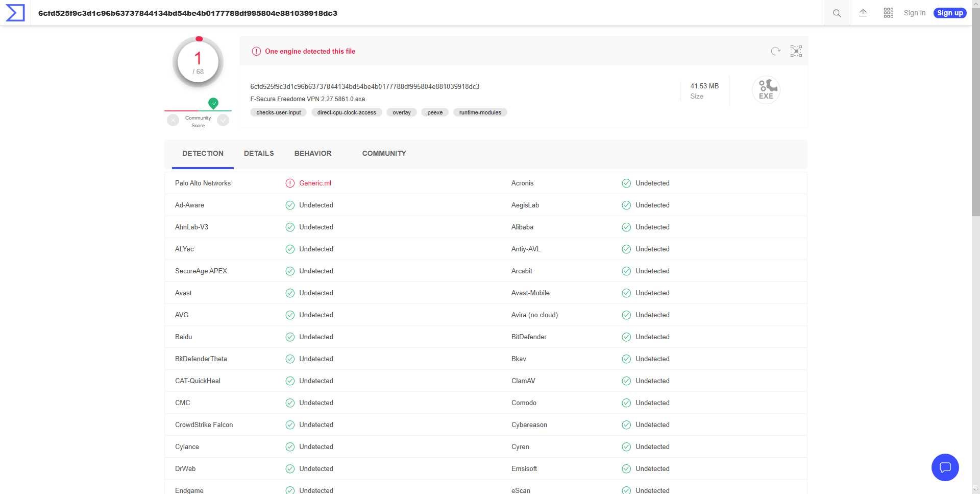Click the Palo Alto Networks engine name

coord(203,183)
